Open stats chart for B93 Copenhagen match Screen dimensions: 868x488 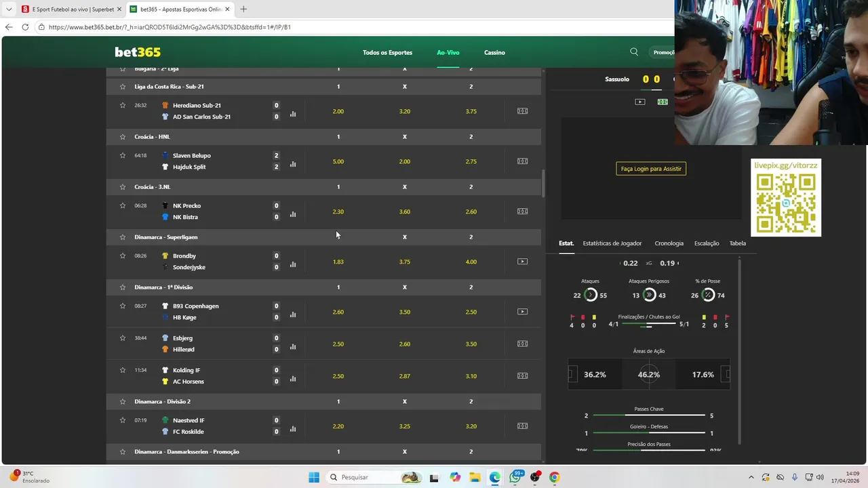(293, 314)
